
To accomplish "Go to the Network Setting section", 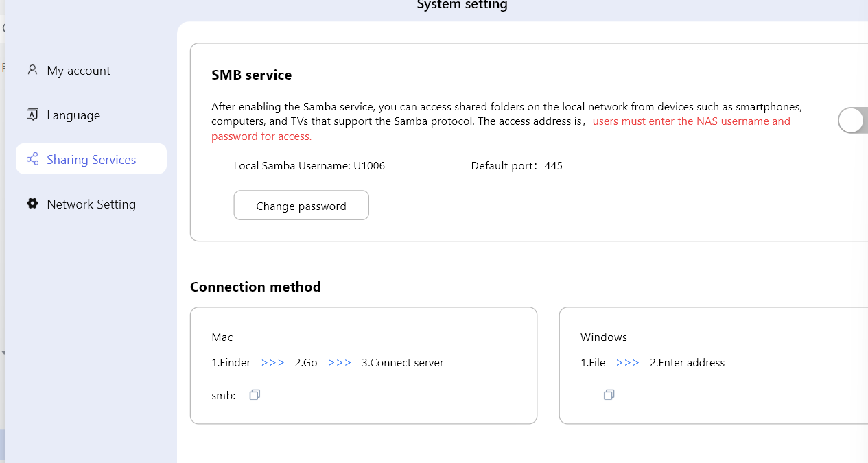I will (x=91, y=204).
